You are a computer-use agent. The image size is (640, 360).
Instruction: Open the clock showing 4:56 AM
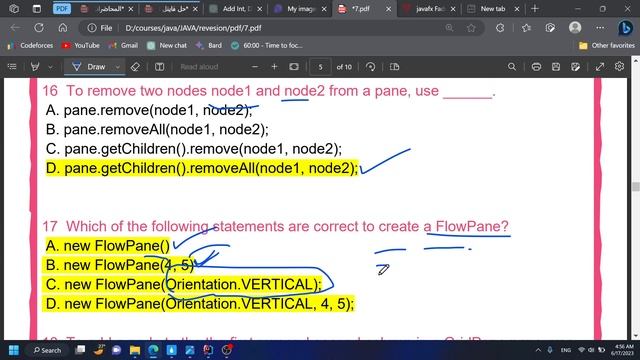point(622,350)
